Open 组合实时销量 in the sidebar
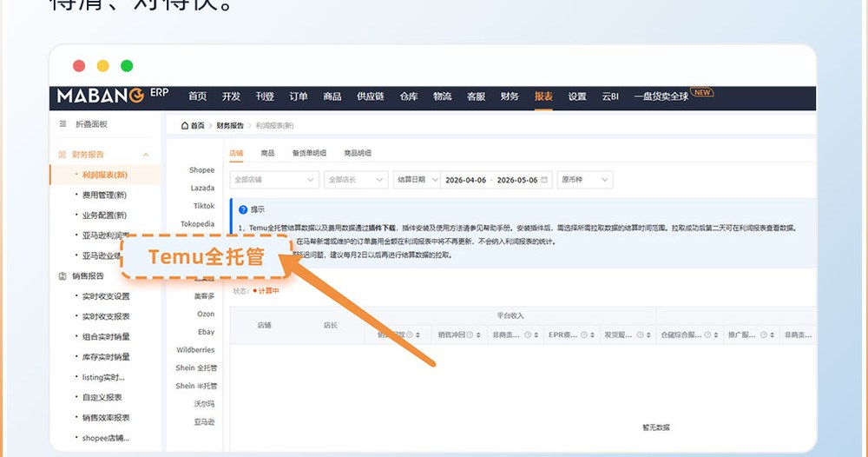This screenshot has width=868, height=457. 106,337
